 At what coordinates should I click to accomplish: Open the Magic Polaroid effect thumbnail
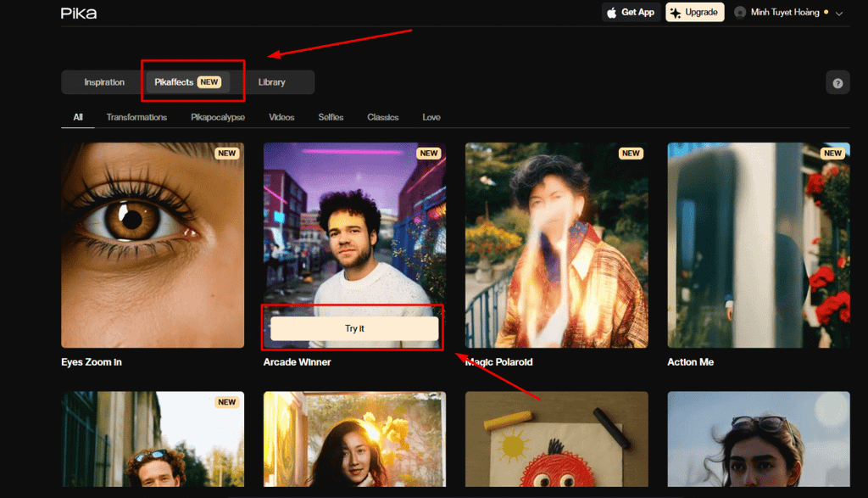tap(556, 244)
